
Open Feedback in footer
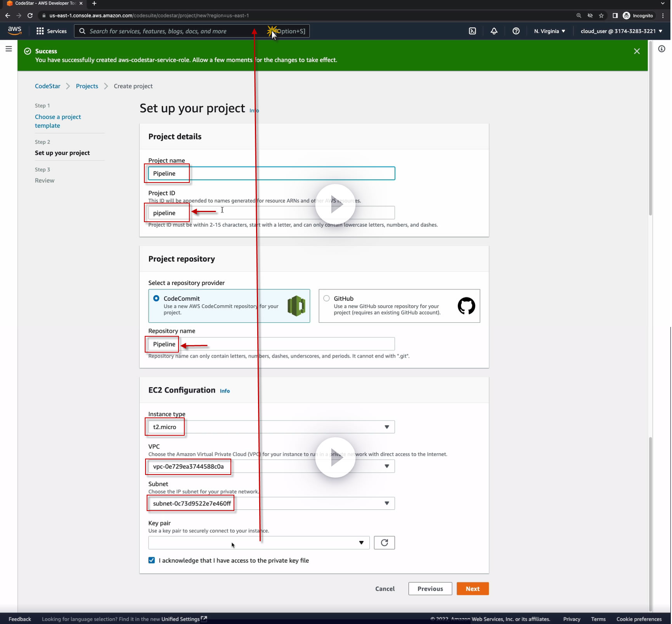[20, 619]
